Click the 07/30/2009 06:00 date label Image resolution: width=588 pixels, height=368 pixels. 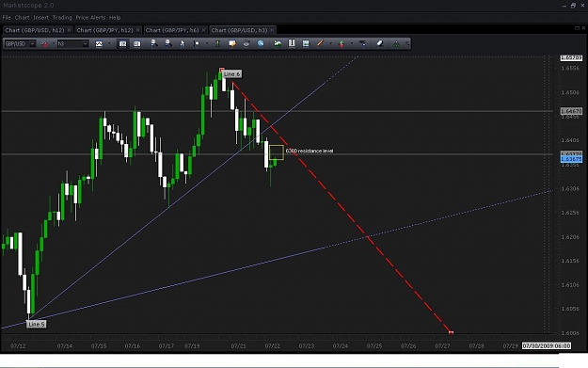click(547, 345)
